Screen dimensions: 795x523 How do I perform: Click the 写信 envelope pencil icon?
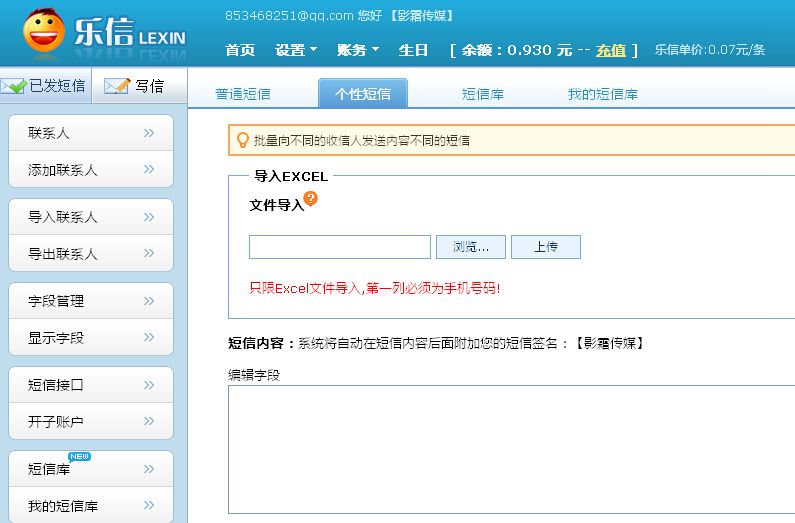[117, 86]
